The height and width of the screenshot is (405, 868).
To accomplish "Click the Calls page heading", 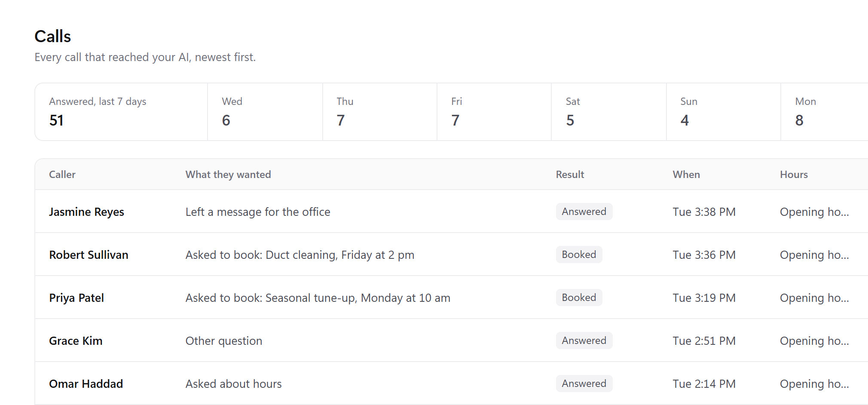I will point(53,37).
